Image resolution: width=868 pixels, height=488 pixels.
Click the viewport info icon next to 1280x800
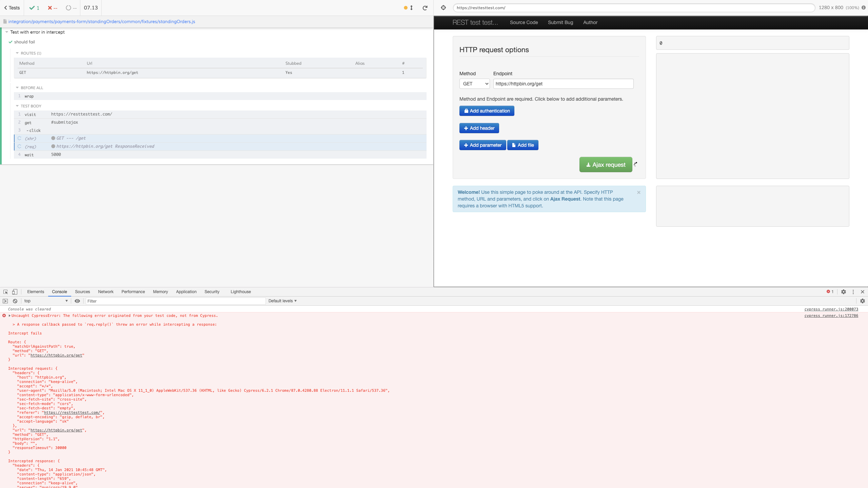click(x=863, y=7)
